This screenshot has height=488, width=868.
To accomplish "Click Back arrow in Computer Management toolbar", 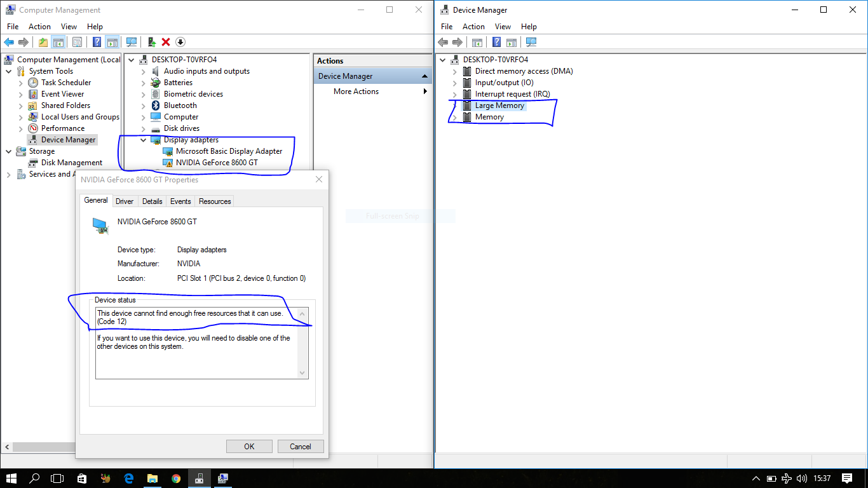I will pyautogui.click(x=9, y=42).
